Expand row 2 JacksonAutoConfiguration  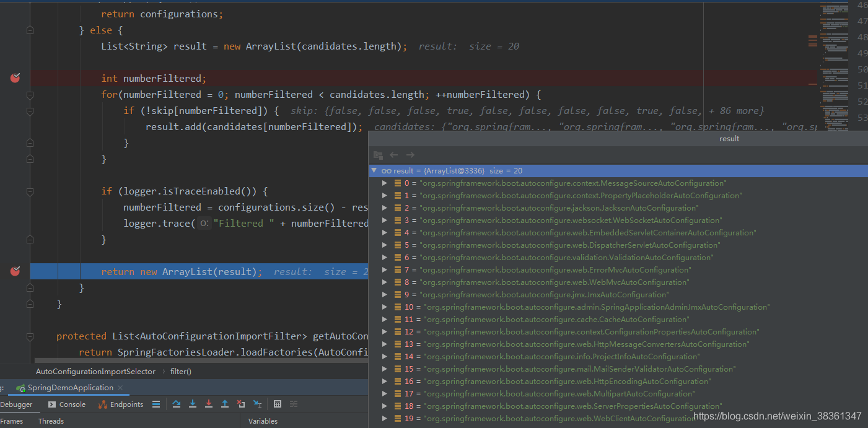click(x=385, y=207)
